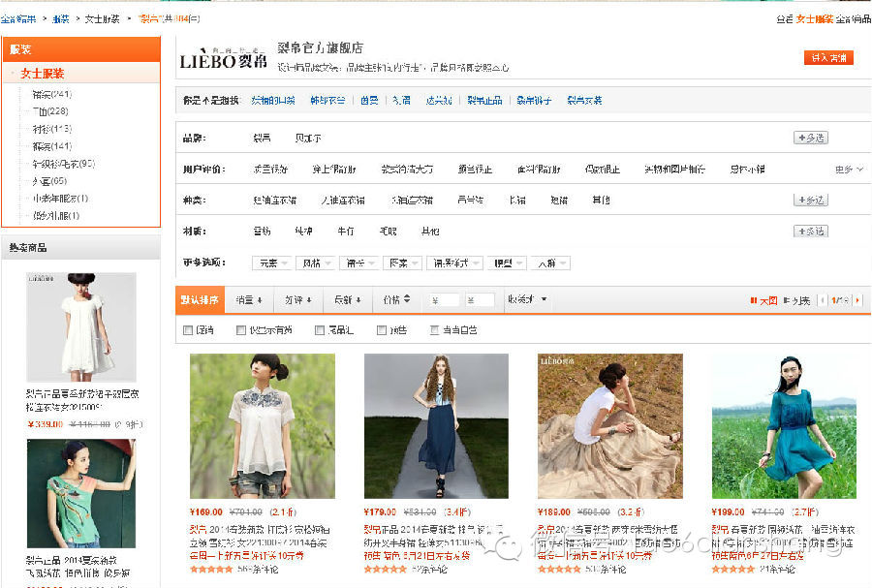
Task: Expand 更多 in the 用户评价 row
Action: [849, 170]
